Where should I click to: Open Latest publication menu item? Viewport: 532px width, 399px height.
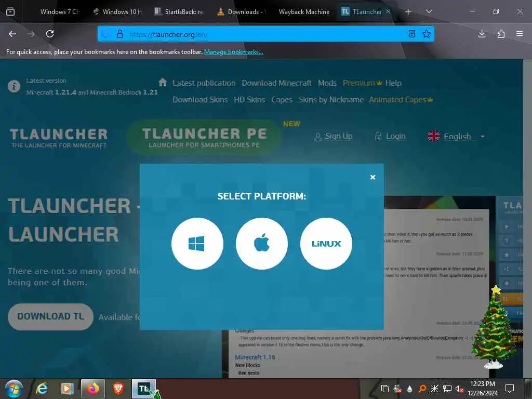point(204,83)
